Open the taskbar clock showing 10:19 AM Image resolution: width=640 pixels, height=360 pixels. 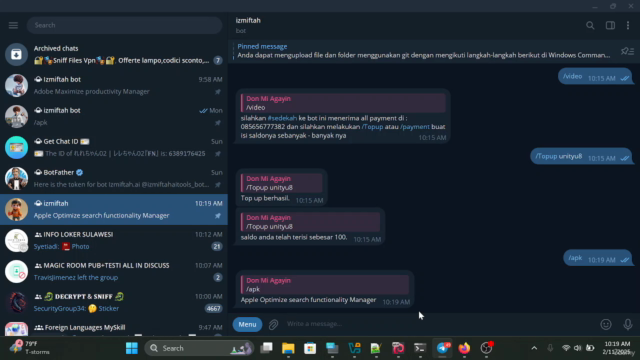617,348
